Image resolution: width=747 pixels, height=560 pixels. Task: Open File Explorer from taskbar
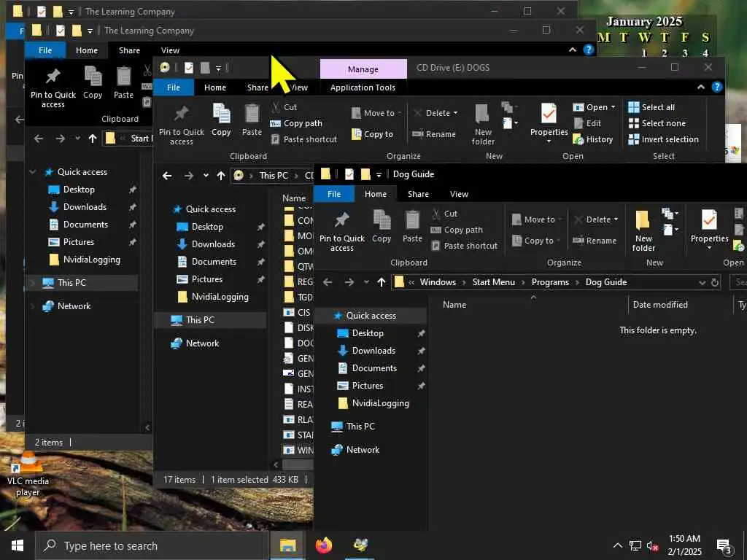coord(287,545)
